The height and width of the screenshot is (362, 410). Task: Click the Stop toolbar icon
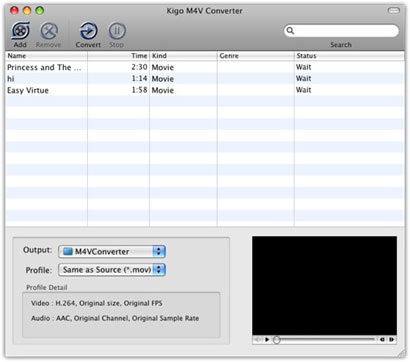click(x=117, y=31)
